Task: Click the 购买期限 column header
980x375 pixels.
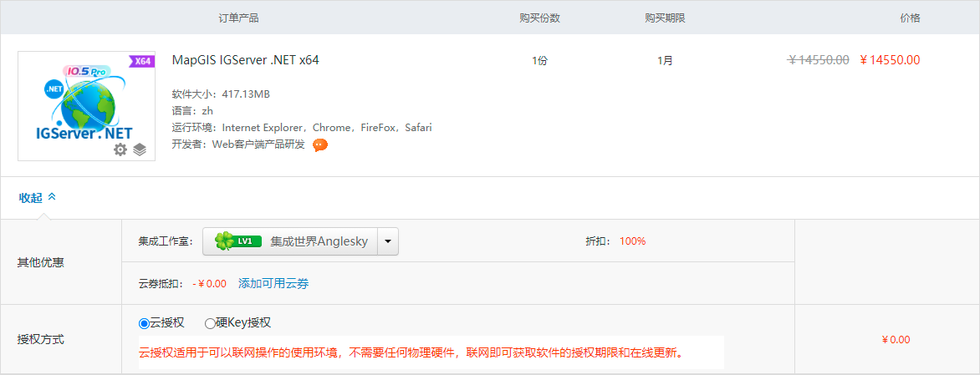Action: click(x=666, y=18)
